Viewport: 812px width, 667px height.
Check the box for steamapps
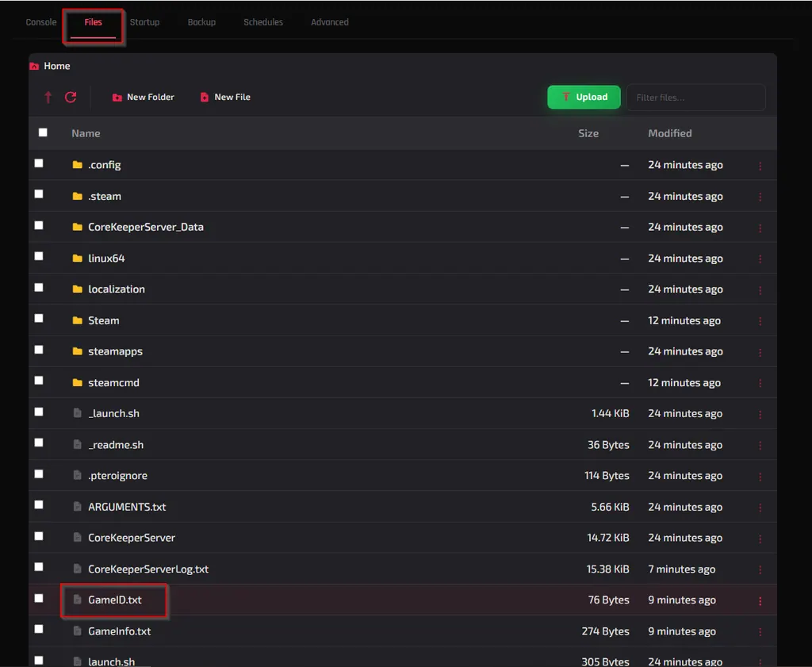coord(39,350)
